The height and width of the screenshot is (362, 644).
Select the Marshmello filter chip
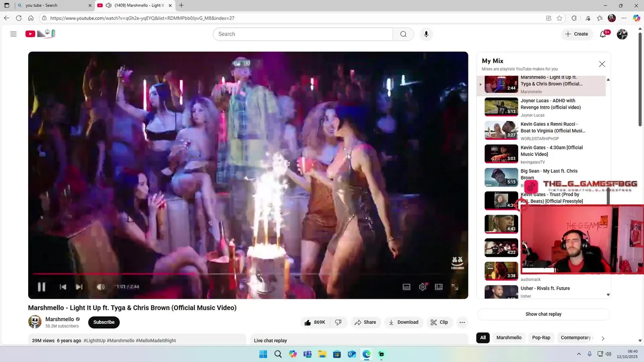coord(509,338)
